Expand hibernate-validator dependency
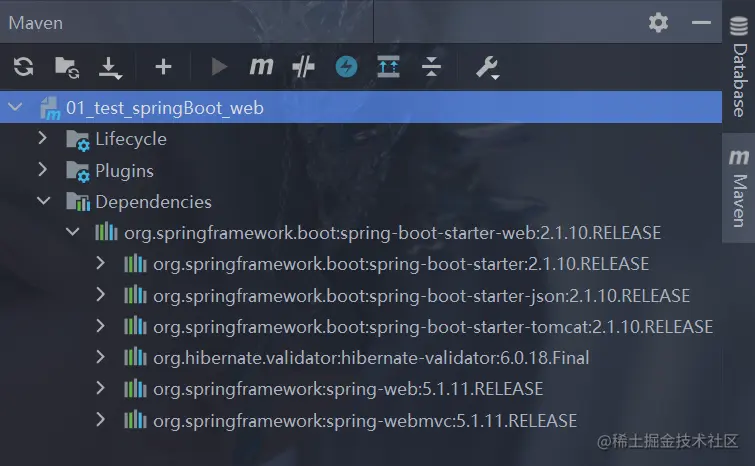The height and width of the screenshot is (466, 755). [x=100, y=357]
